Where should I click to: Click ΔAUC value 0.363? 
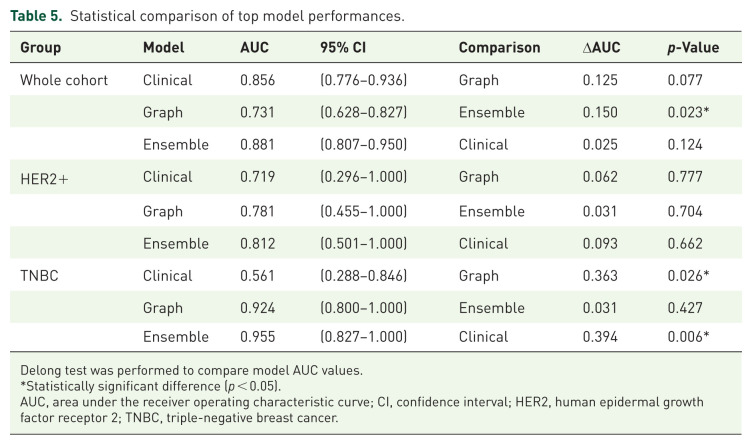[x=600, y=276]
